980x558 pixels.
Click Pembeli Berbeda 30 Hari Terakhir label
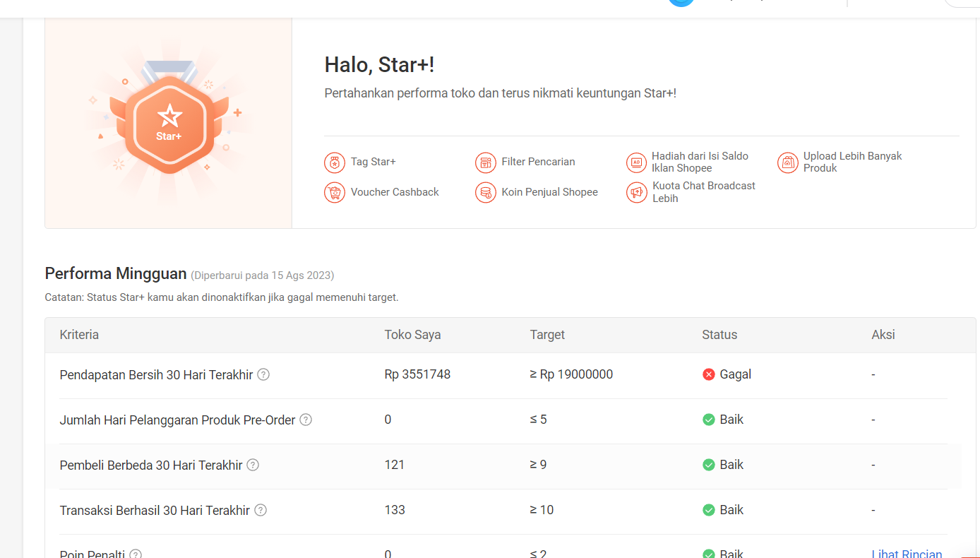[151, 465]
